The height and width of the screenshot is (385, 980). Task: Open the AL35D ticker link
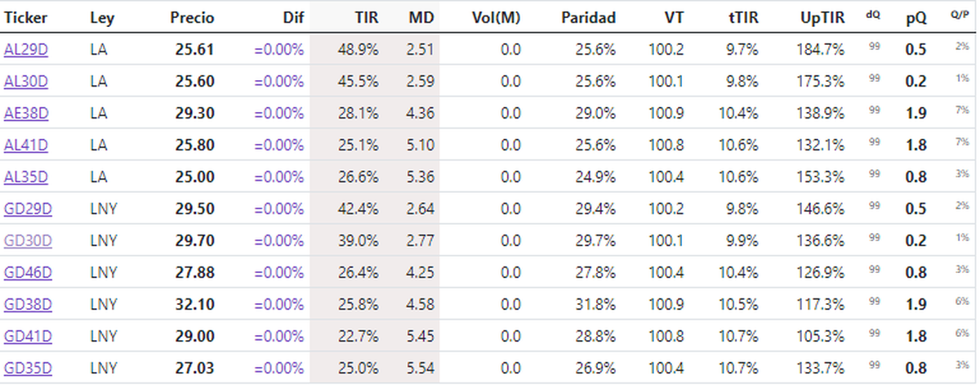point(26,177)
